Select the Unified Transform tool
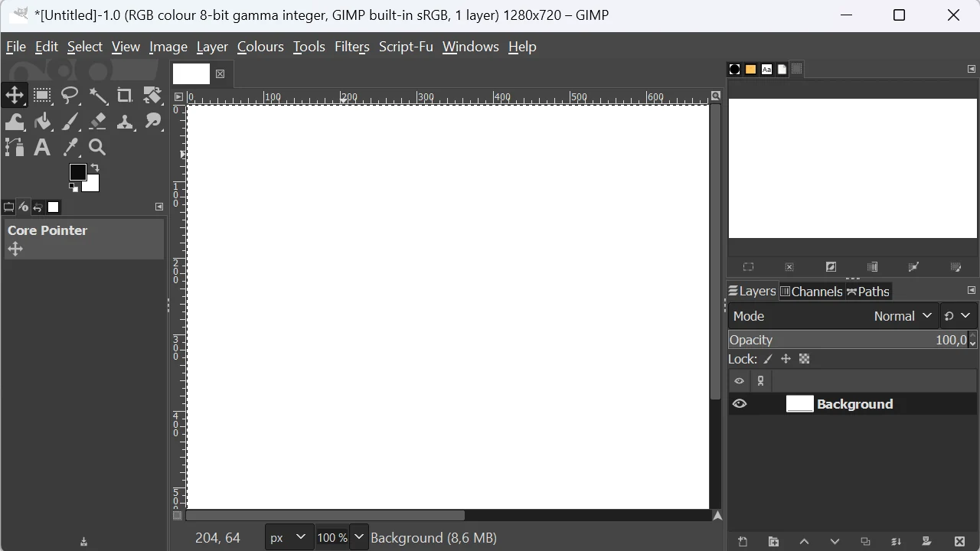Screen dimensions: 980x551 tap(153, 96)
